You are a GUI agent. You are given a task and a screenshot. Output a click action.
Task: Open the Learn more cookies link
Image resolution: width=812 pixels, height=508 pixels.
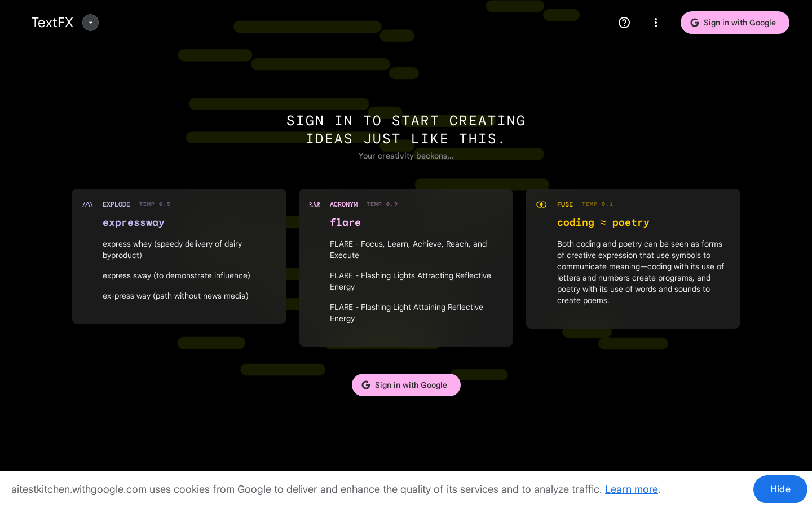[x=631, y=489]
